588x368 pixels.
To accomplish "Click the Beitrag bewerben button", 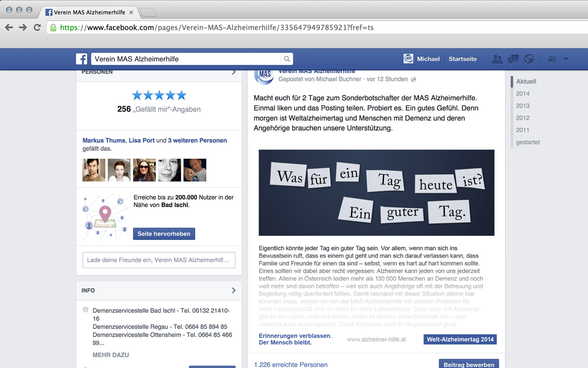I will (469, 364).
